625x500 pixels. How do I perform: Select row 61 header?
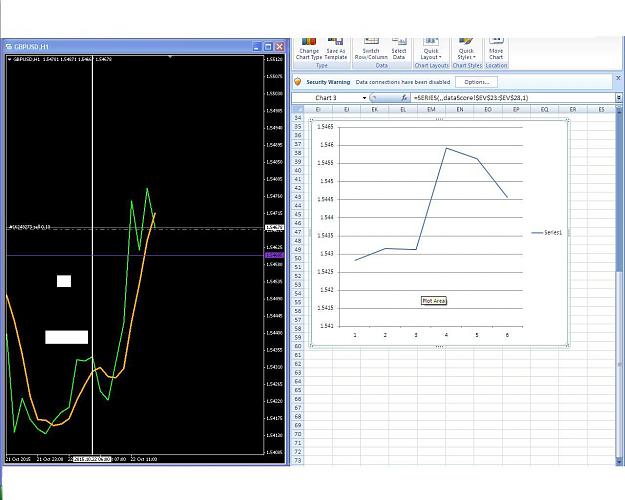click(298, 355)
